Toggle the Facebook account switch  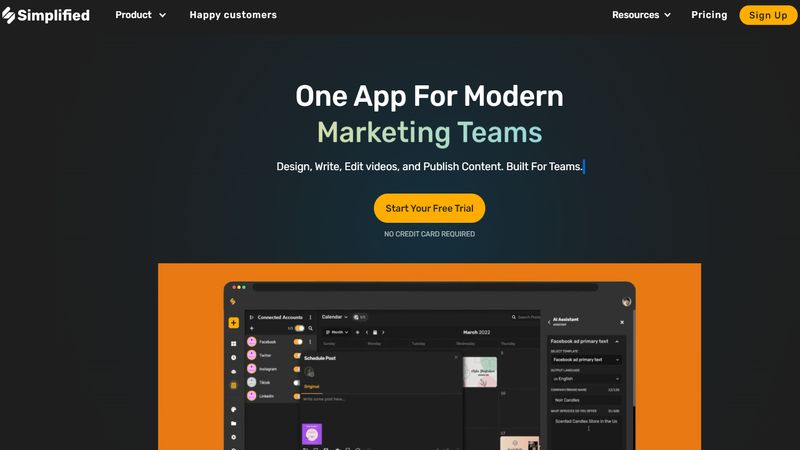pyautogui.click(x=297, y=342)
